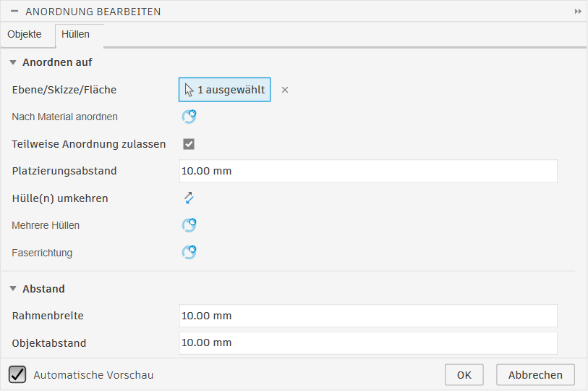
Task: Toggle the Automatische Vorschau checkbox
Action: point(17,374)
